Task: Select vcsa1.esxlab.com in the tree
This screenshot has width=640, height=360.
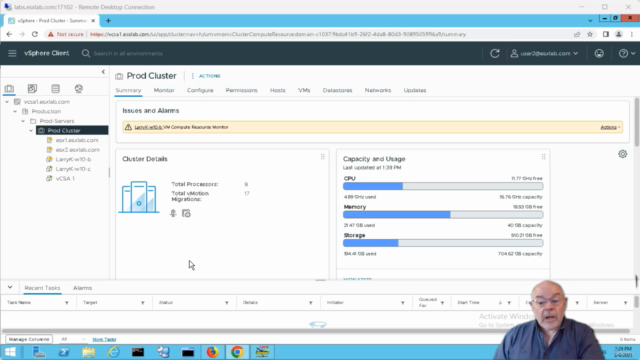Action: point(47,102)
